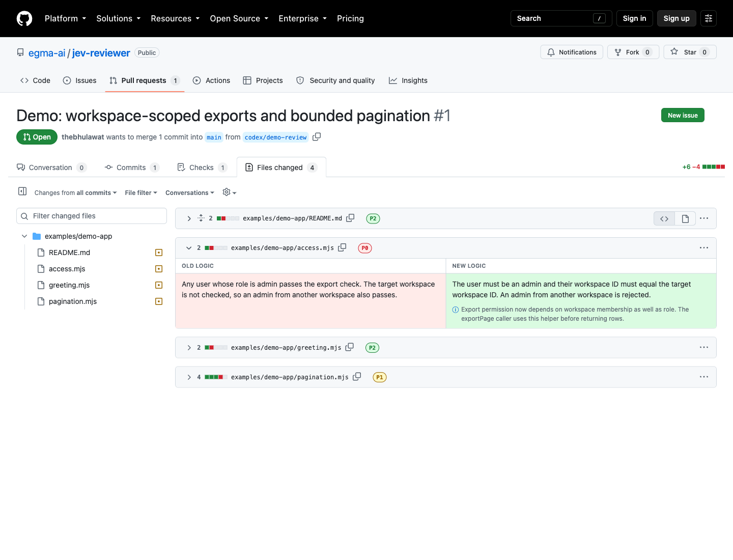Expand all lines in README.md diff
The width and height of the screenshot is (733, 560).
point(201,218)
